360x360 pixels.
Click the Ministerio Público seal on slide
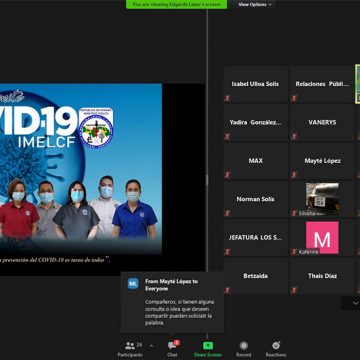click(x=96, y=128)
